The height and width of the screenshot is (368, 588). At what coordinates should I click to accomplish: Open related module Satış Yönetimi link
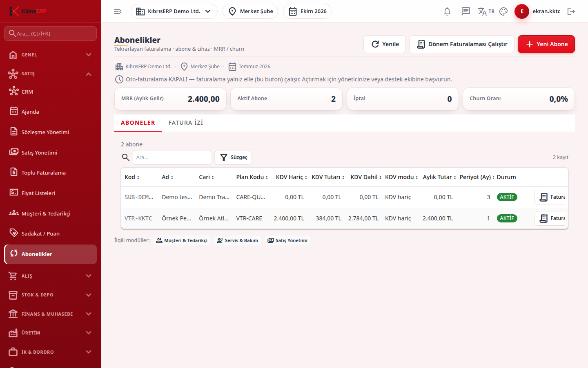tap(287, 240)
